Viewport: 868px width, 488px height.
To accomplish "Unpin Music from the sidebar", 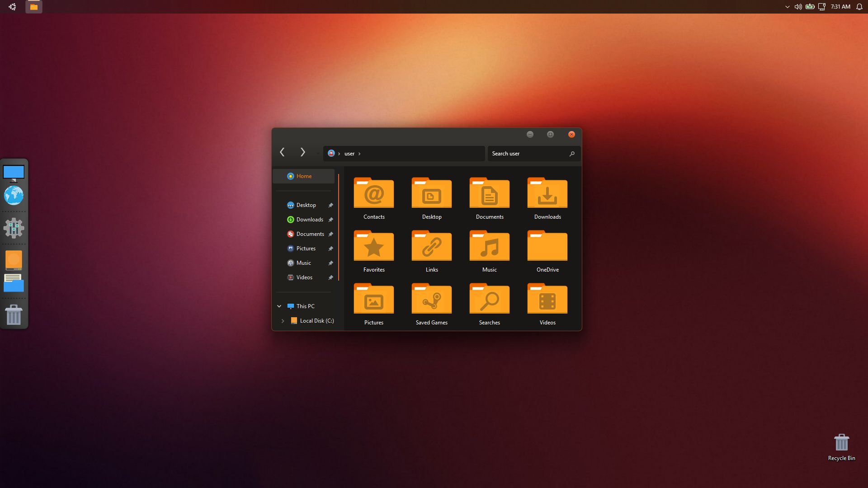I will (330, 263).
